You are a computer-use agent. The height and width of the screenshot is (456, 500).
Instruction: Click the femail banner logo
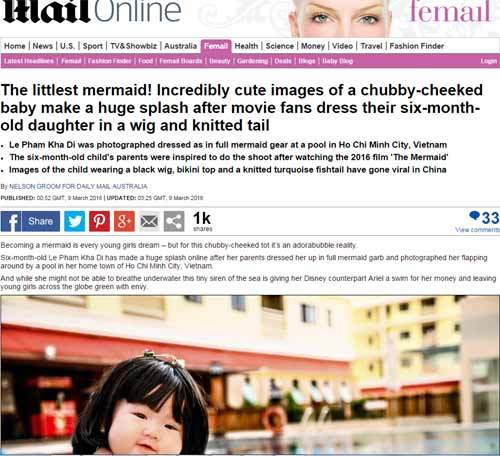click(x=450, y=12)
